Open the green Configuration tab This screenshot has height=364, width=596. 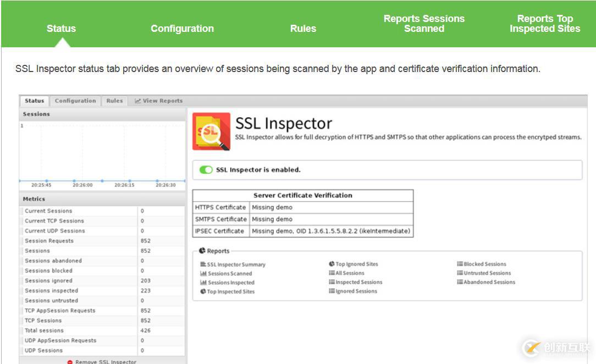[x=182, y=29]
